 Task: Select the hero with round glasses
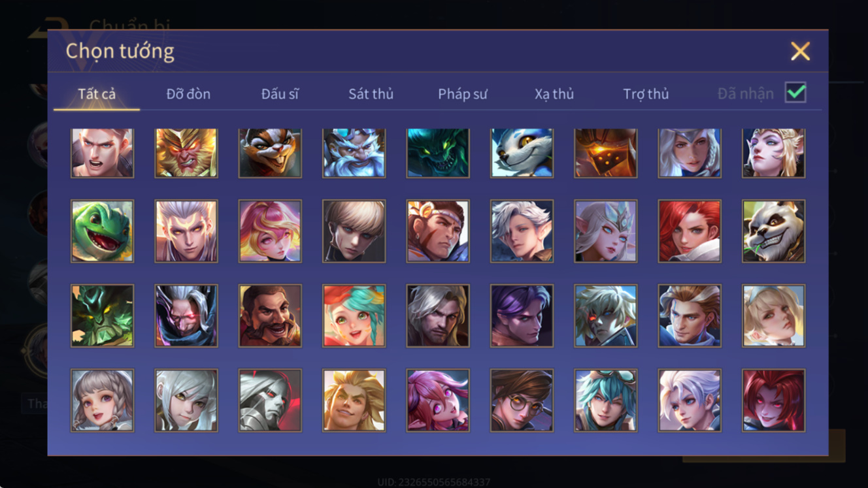tap(522, 400)
